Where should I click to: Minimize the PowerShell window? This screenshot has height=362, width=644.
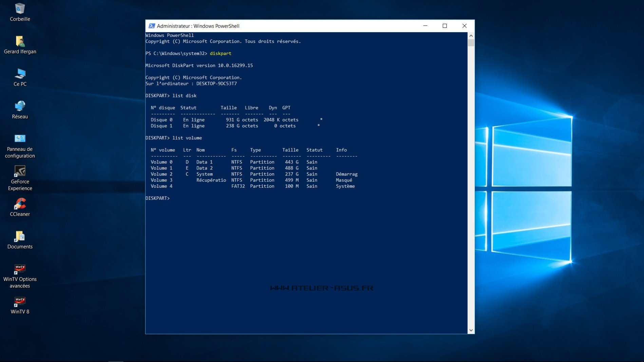pyautogui.click(x=425, y=26)
